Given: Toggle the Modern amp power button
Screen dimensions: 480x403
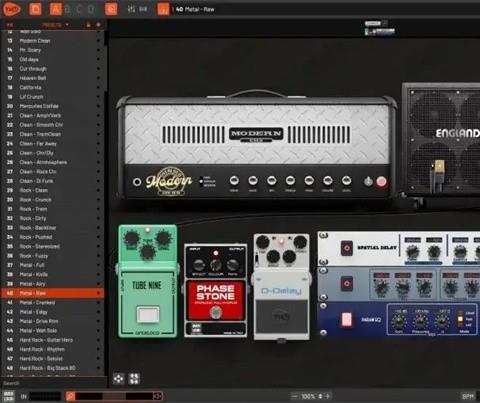Looking at the screenshot, I should point(381,182).
